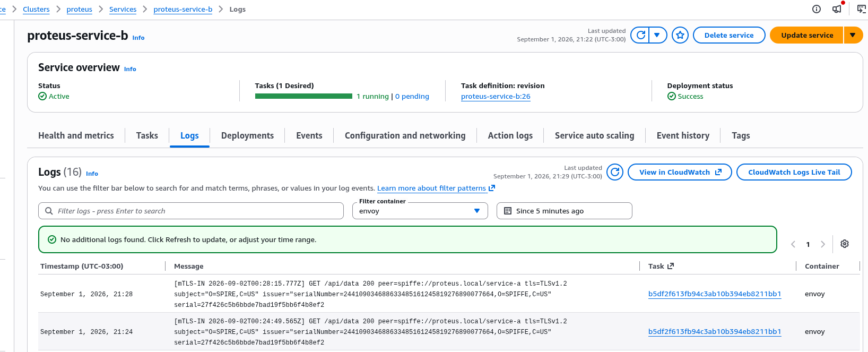
Task: Sort by Timestamp (UTC-03:00) column header
Action: 82,266
